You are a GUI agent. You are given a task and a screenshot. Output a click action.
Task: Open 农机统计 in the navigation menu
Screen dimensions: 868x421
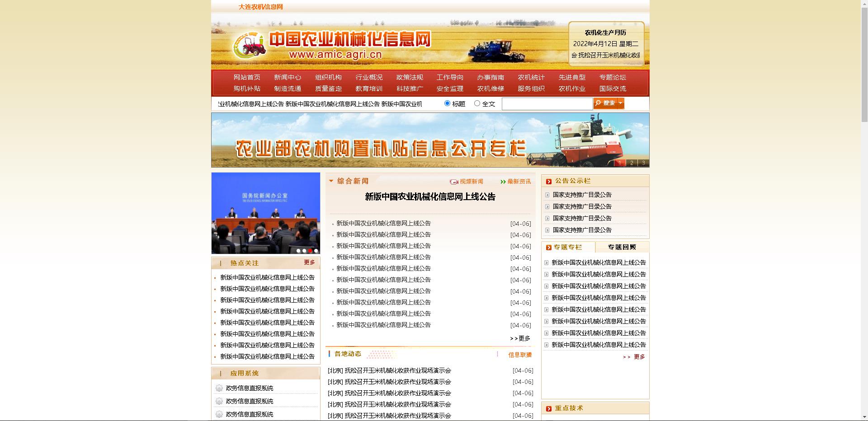(531, 77)
